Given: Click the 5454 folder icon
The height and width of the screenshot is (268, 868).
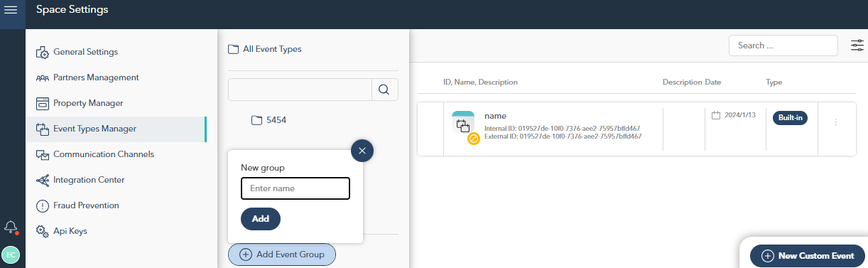Looking at the screenshot, I should click(x=257, y=120).
